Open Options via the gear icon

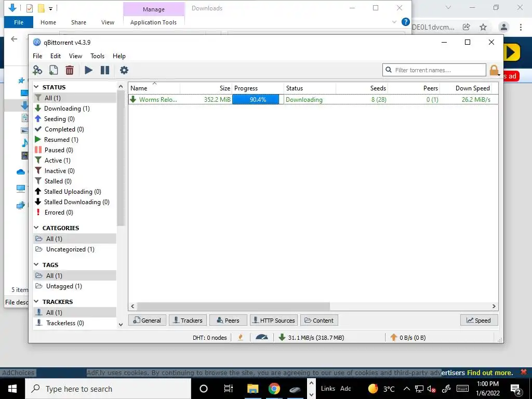coord(124,70)
